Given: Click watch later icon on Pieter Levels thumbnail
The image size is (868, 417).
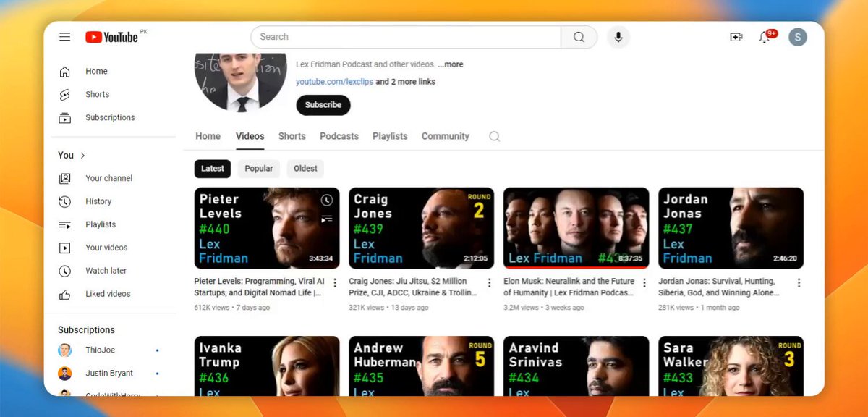Looking at the screenshot, I should coord(327,200).
